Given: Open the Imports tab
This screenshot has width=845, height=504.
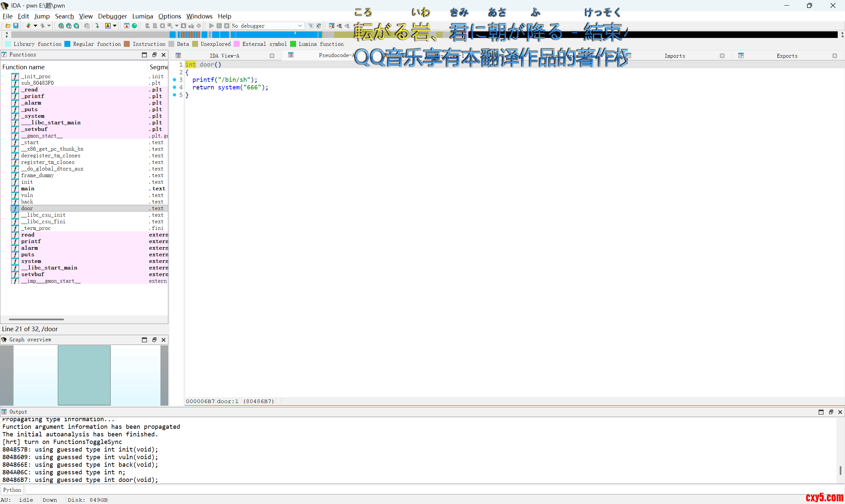Looking at the screenshot, I should pyautogui.click(x=674, y=56).
